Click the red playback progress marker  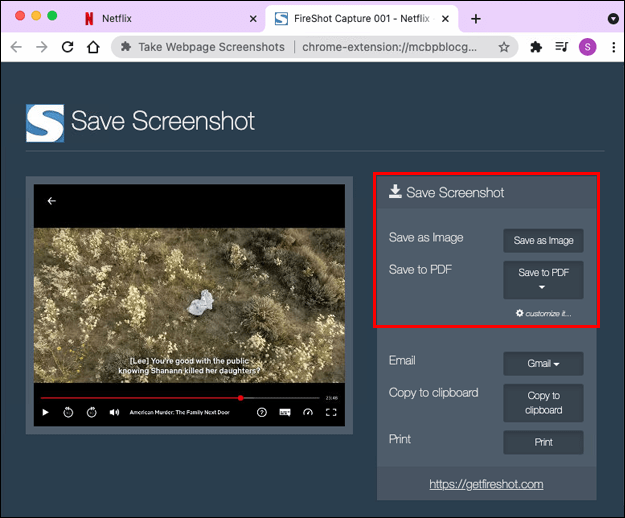240,398
